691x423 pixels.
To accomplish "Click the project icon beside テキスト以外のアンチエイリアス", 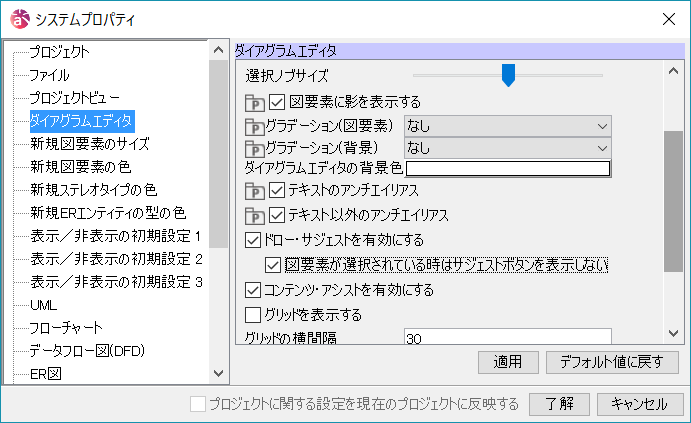I will [x=254, y=215].
